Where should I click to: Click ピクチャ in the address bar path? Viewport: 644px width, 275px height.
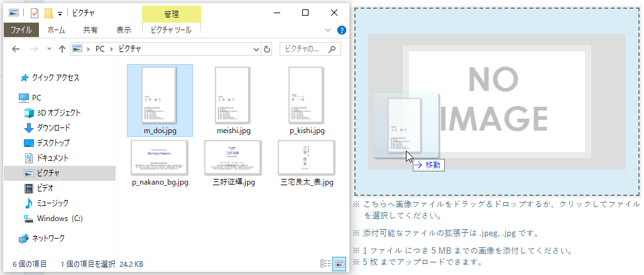click(x=130, y=49)
